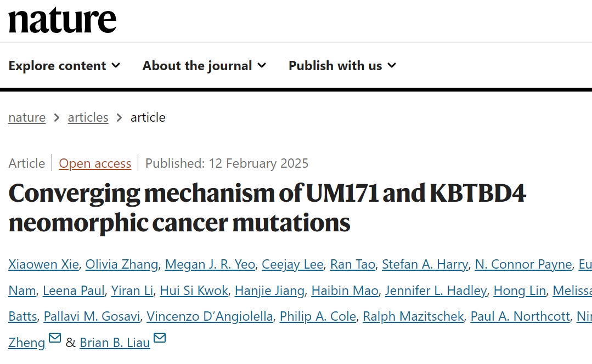
Task: Click the envelope icon after Brian B. Liau
Action: [x=160, y=338]
